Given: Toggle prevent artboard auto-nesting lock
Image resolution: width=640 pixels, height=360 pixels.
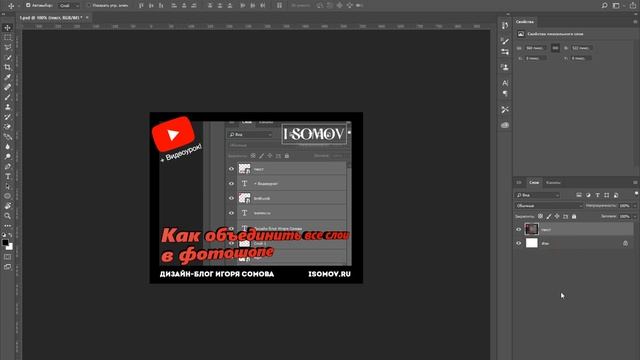Looking at the screenshot, I should (565, 216).
